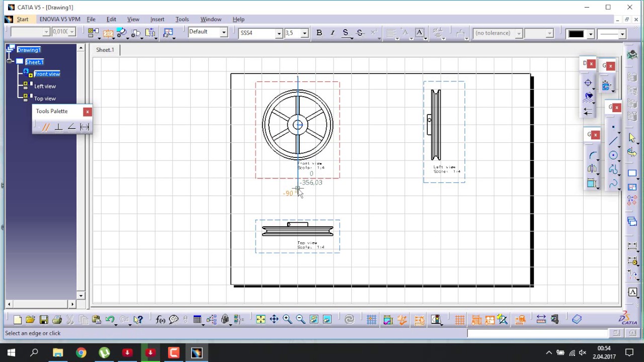This screenshot has height=362, width=644.
Task: Open the Formula f(x) tool
Action: click(x=160, y=320)
